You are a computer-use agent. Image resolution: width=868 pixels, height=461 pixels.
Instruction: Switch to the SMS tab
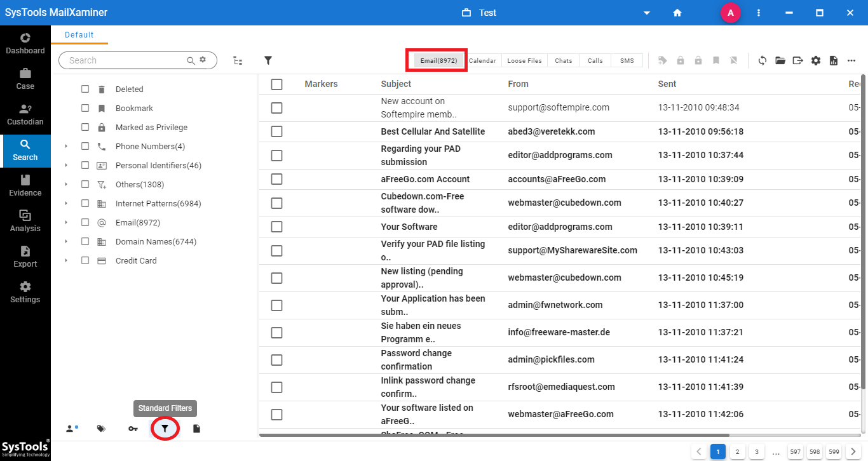point(627,60)
